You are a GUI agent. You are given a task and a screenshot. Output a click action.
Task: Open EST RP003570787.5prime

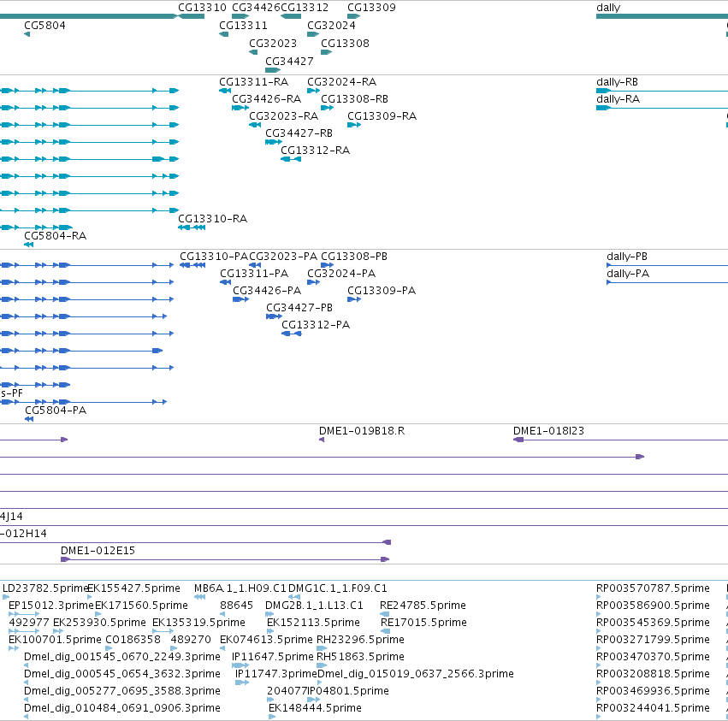[653, 588]
